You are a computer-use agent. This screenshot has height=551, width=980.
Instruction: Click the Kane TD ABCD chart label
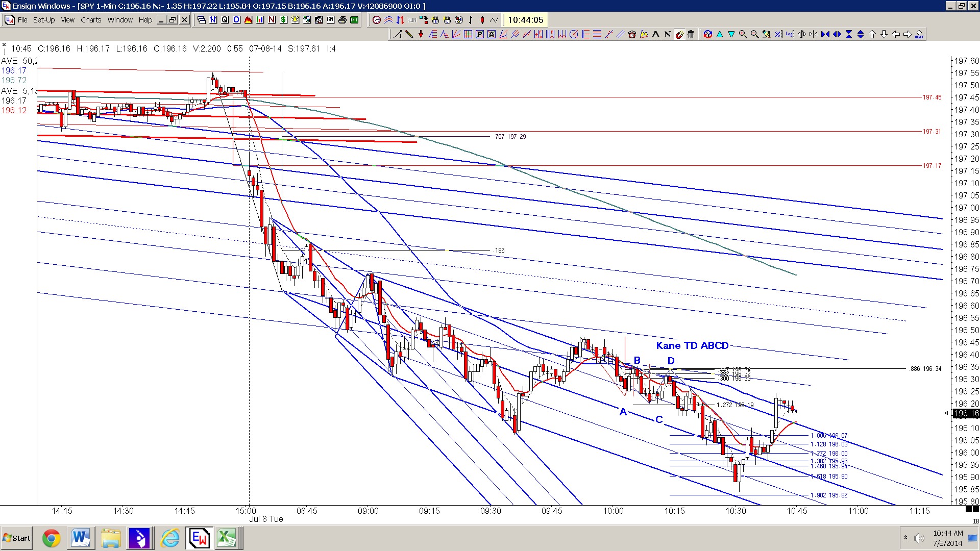tap(692, 345)
